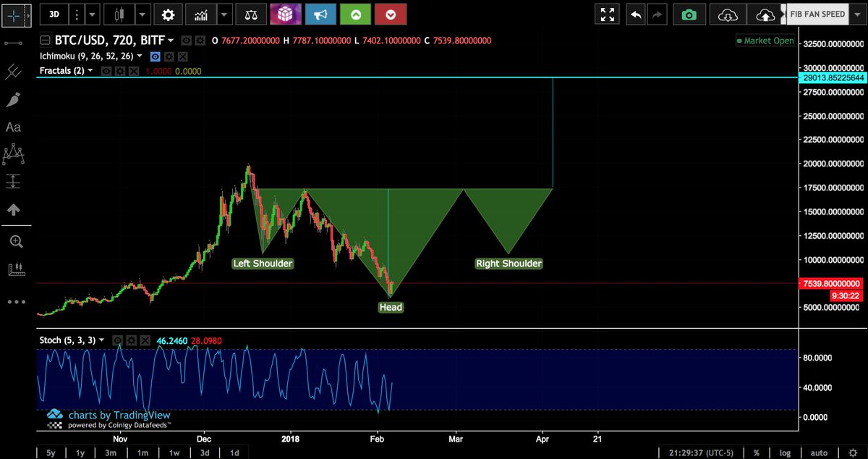Open the long/short position measurement tool

click(13, 181)
